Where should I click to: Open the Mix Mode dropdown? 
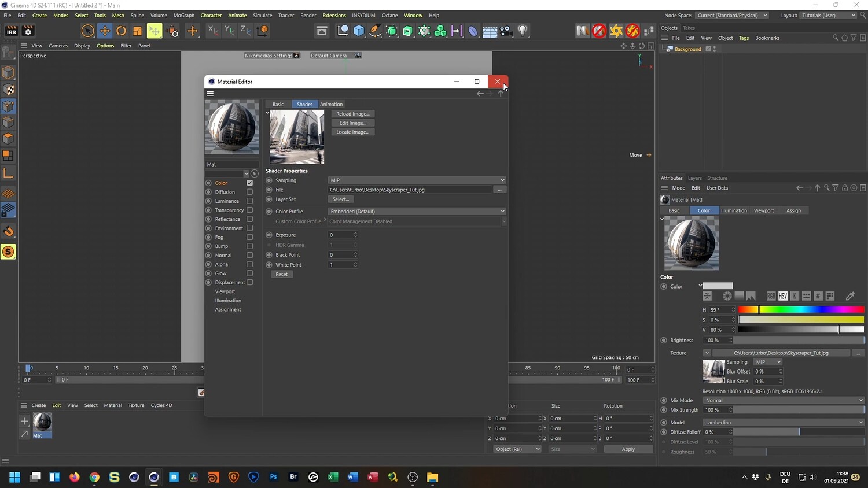[x=784, y=400]
